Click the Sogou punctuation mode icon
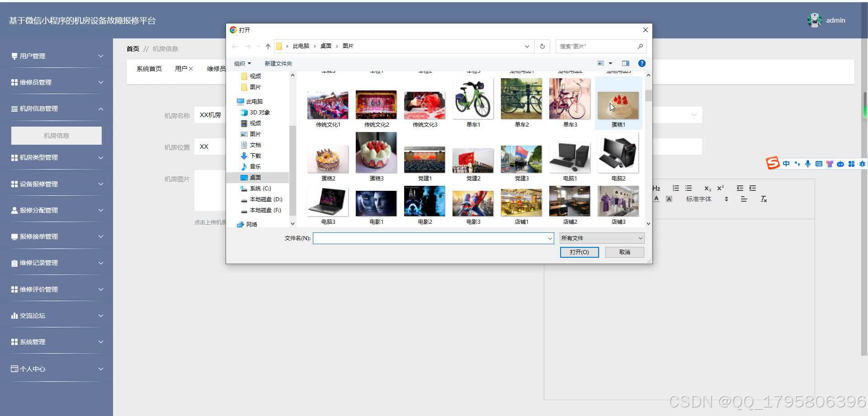Image resolution: width=868 pixels, height=416 pixels. point(797,164)
